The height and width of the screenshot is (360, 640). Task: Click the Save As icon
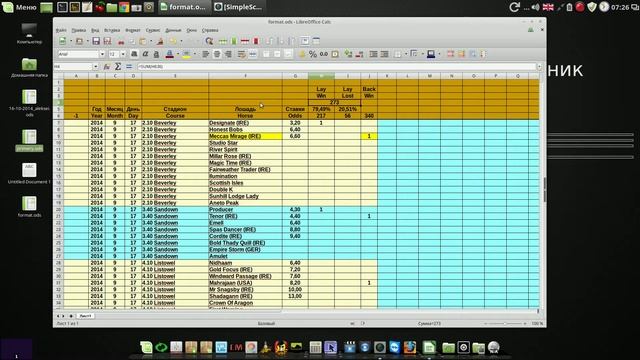click(x=107, y=41)
